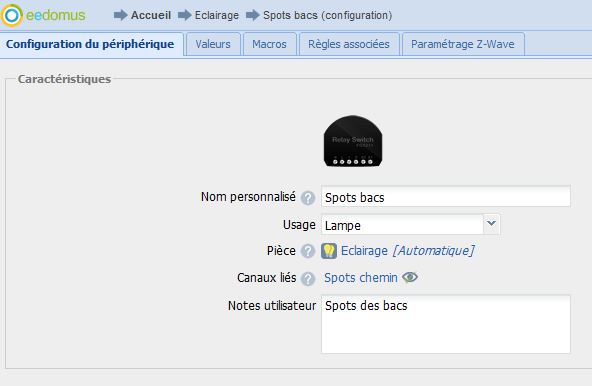Toggle the eye icon beside Spots chemin
The height and width of the screenshot is (386, 592).
point(410,277)
